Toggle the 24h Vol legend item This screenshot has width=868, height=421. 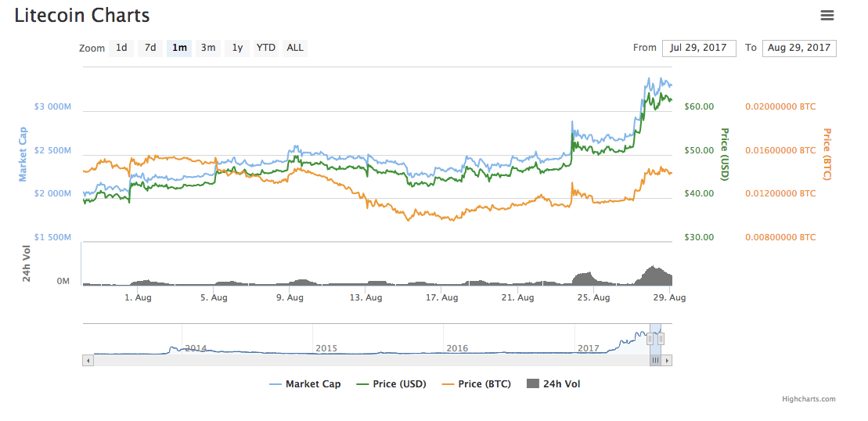[554, 384]
